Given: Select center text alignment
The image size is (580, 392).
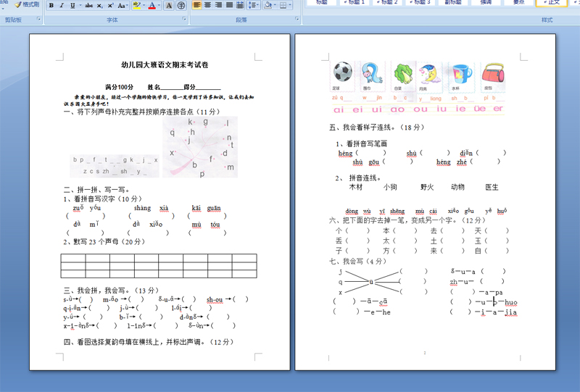Looking at the screenshot, I should coord(208,5).
